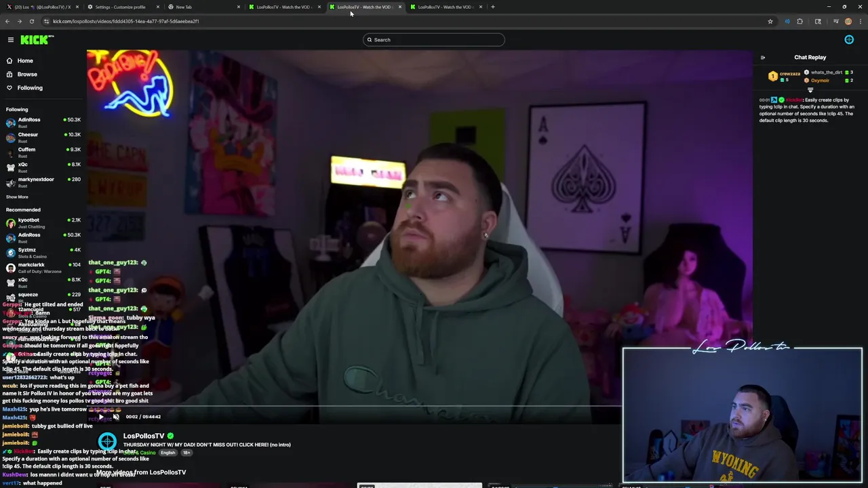Viewport: 868px width, 488px height.
Task: Click the KickBot chat message
Action: point(807,110)
